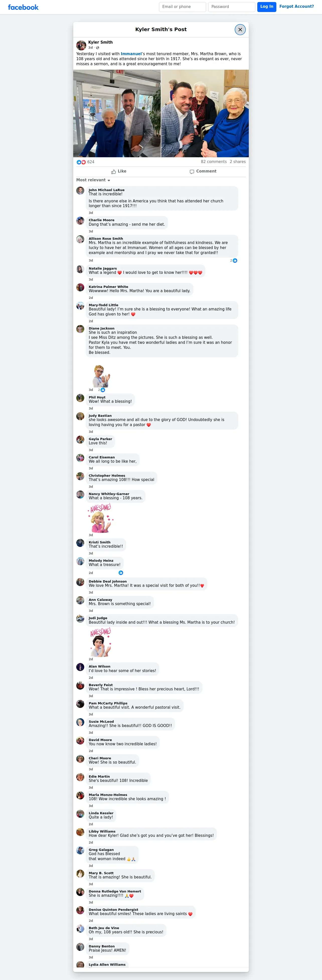
Task: Close Kyler Smith's Post dialog
Action: tap(240, 29)
